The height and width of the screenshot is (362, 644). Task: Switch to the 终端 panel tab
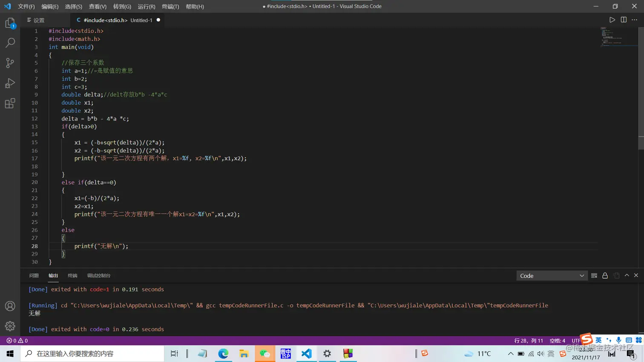click(x=72, y=276)
